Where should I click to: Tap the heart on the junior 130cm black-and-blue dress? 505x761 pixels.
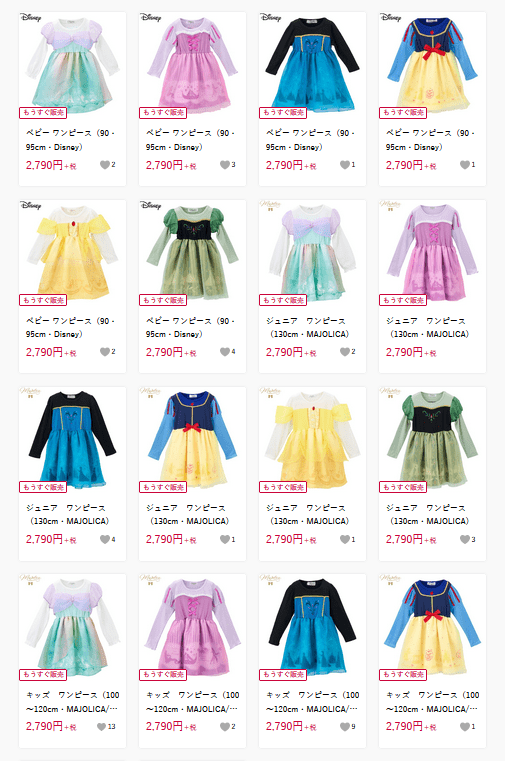coord(105,539)
